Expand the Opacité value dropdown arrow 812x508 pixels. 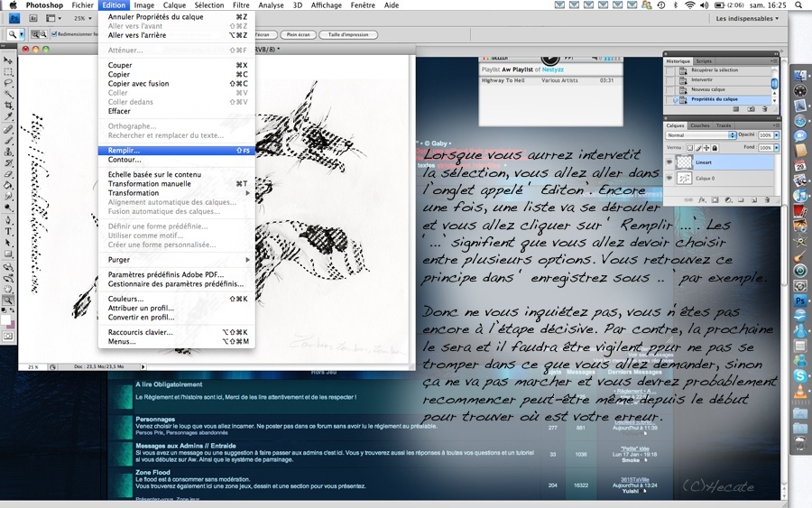point(776,135)
